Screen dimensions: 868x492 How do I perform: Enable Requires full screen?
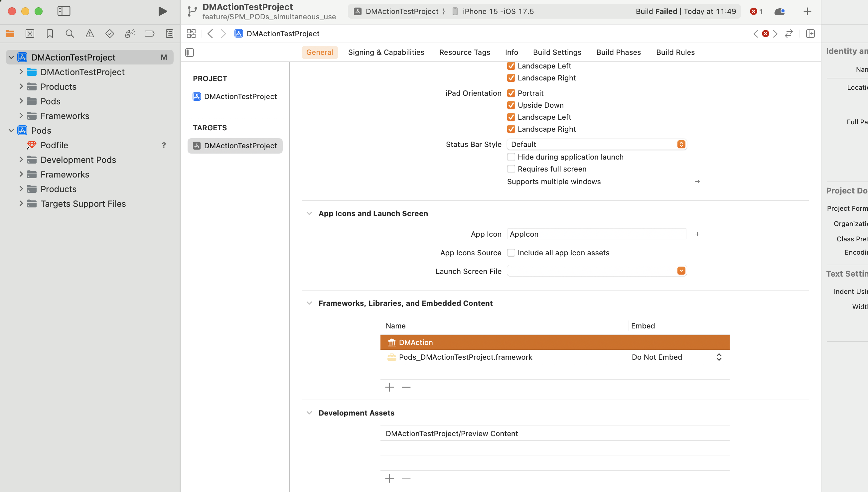(511, 169)
